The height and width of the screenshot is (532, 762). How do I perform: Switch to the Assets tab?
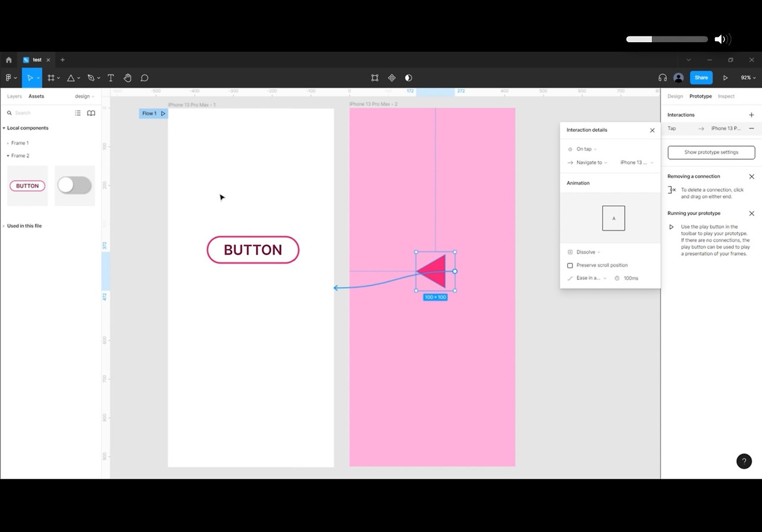click(36, 96)
